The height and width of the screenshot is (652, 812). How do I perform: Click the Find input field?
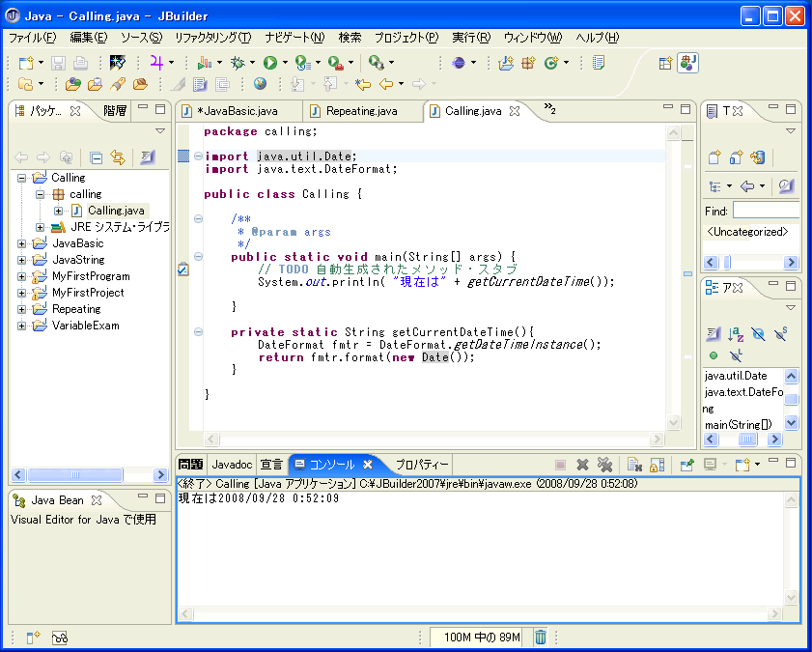pyautogui.click(x=765, y=211)
